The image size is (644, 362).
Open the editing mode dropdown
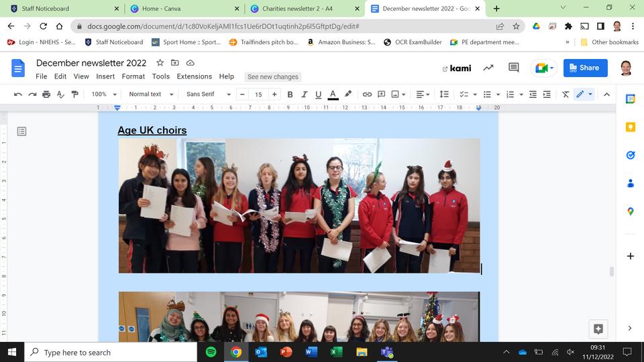tap(584, 95)
